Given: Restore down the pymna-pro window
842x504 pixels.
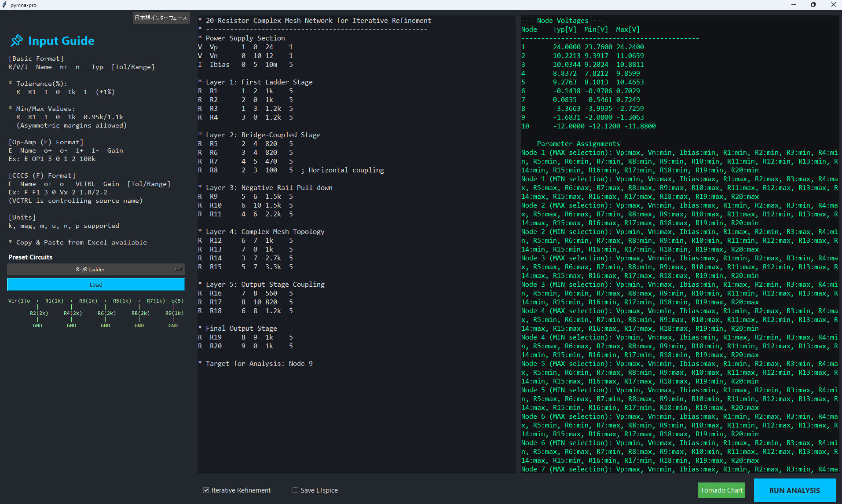Looking at the screenshot, I should point(813,5).
